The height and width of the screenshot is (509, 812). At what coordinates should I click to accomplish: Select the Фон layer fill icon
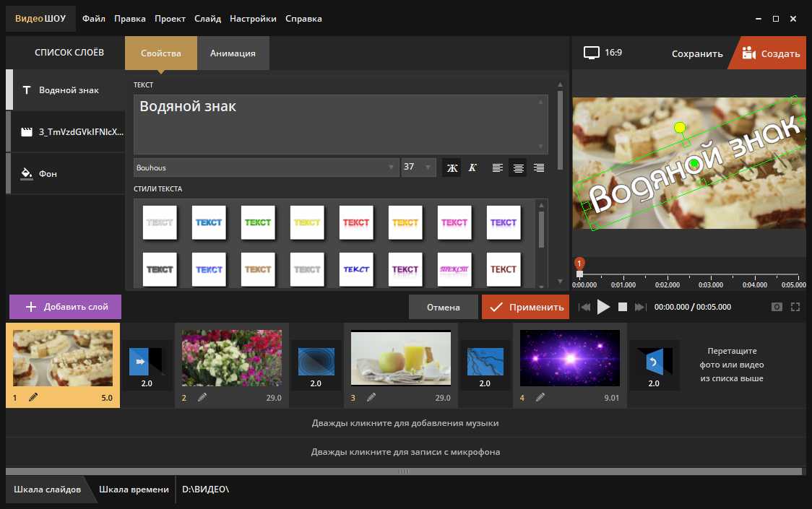pyautogui.click(x=27, y=173)
